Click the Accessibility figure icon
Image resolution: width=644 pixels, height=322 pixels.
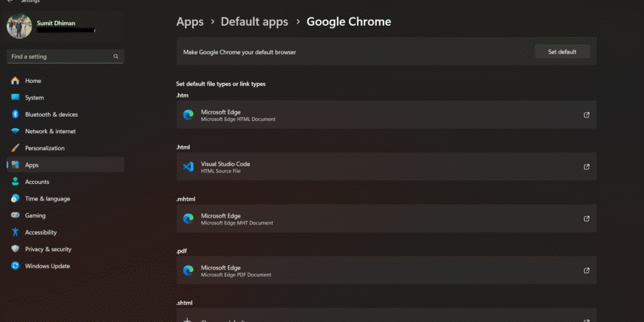click(x=15, y=232)
